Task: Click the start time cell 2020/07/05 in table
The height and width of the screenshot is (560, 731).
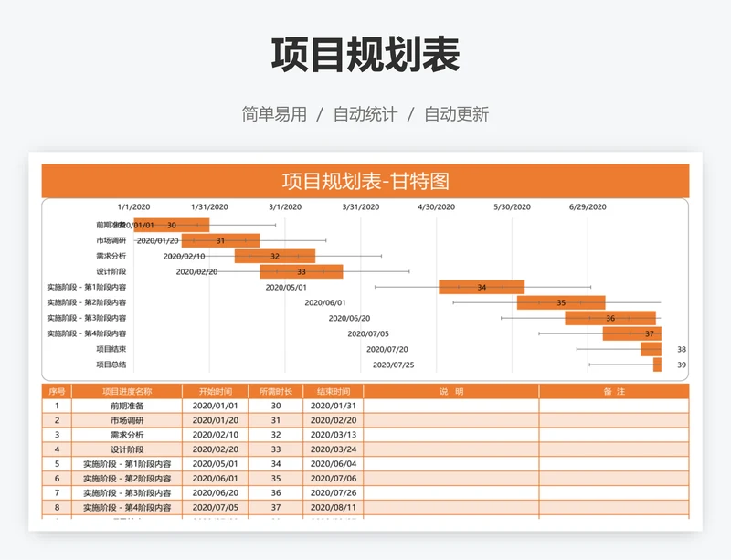Action: [216, 507]
